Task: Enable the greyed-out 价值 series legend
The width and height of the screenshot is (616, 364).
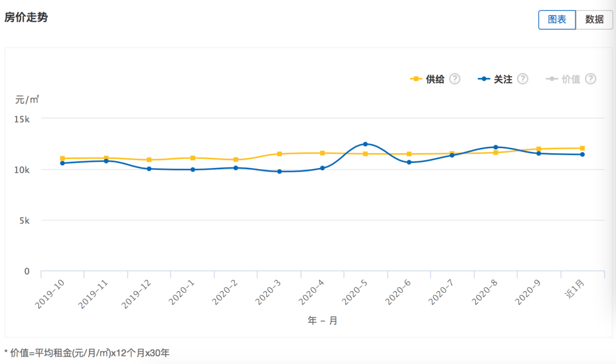Action: click(563, 79)
